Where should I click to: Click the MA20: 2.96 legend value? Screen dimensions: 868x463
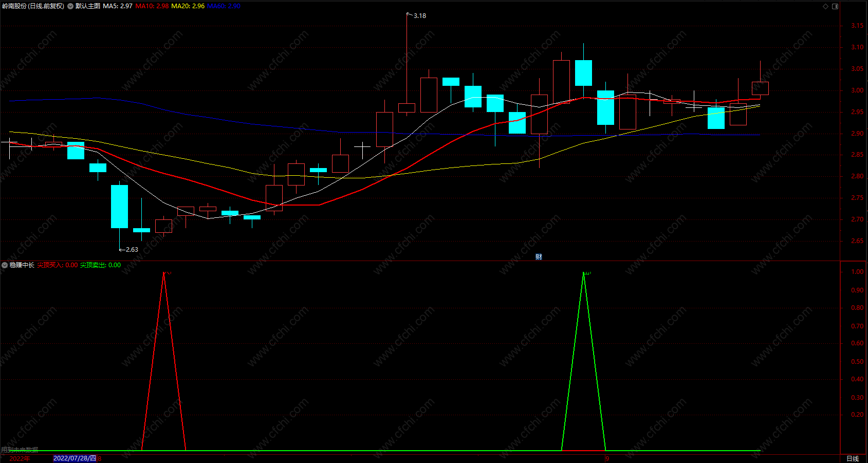point(188,6)
